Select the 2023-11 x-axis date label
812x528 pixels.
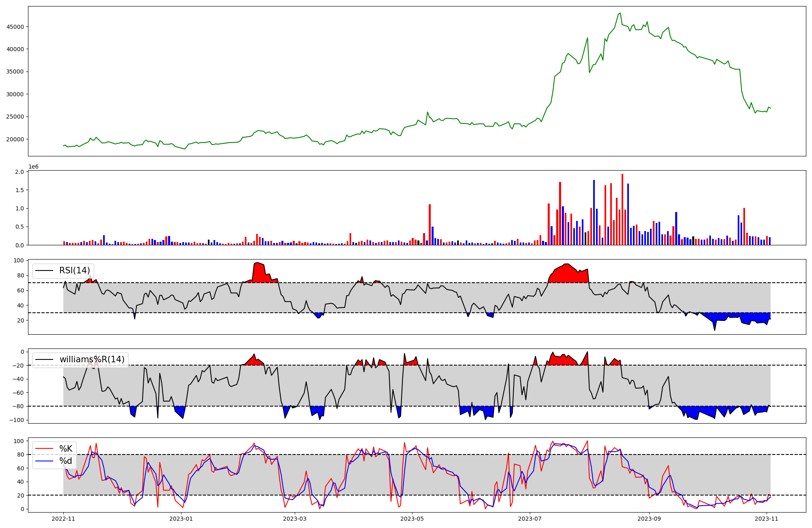pos(767,518)
